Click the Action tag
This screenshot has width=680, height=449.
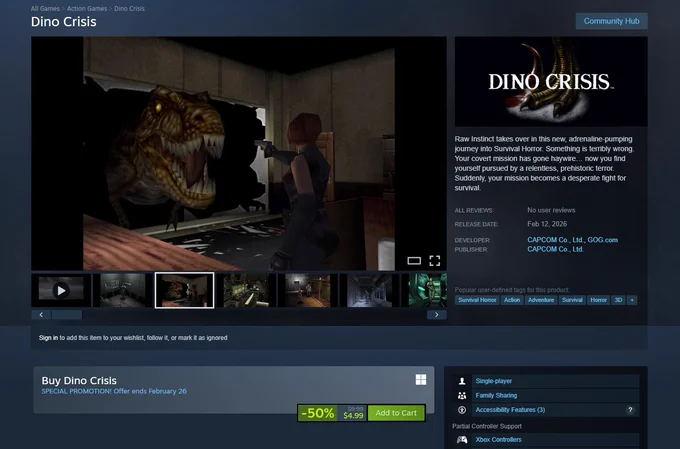512,300
